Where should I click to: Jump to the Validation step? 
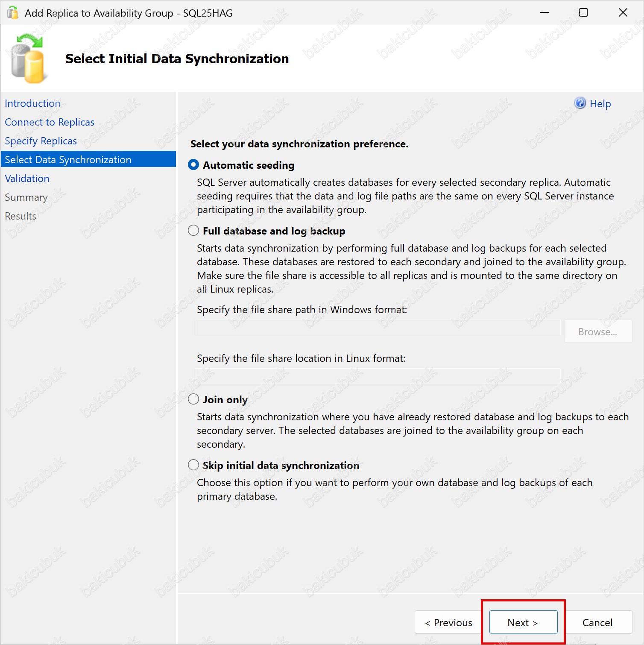click(x=27, y=179)
